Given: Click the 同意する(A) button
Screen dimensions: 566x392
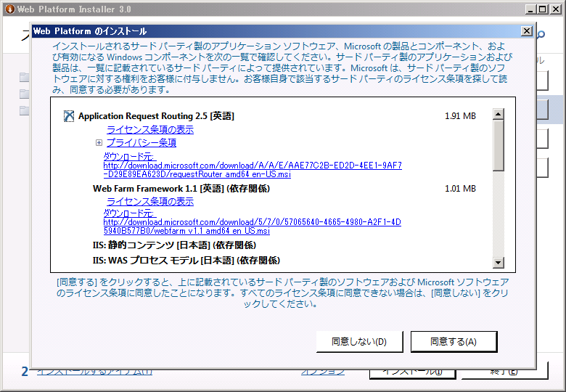Looking at the screenshot, I should [x=454, y=341].
